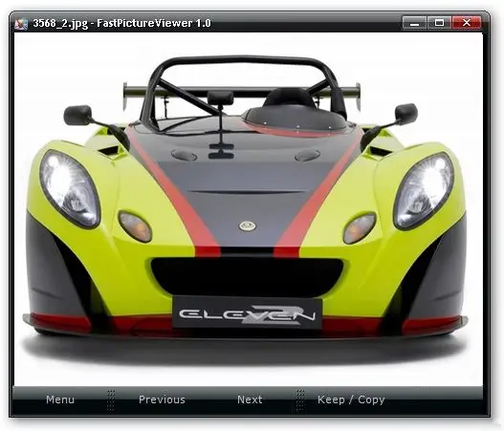
Task: Click the Keep / Copy button
Action: [351, 399]
